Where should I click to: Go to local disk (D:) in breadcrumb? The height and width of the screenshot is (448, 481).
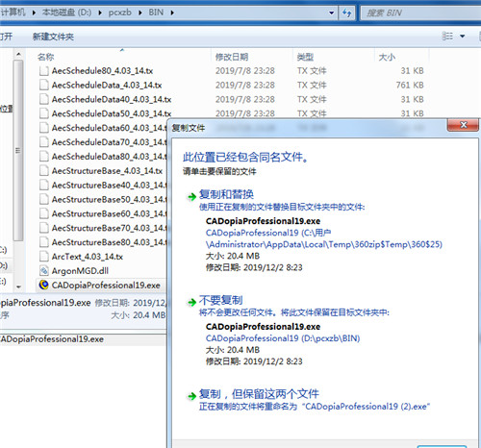point(66,12)
